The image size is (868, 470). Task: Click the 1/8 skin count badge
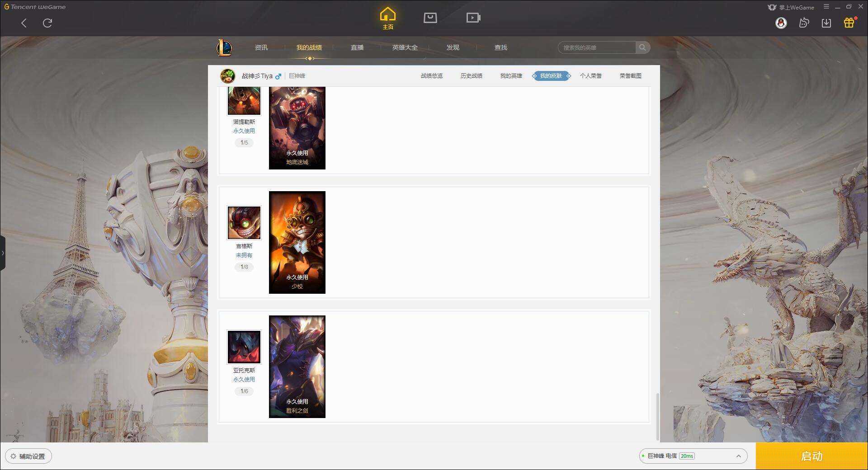tap(244, 267)
